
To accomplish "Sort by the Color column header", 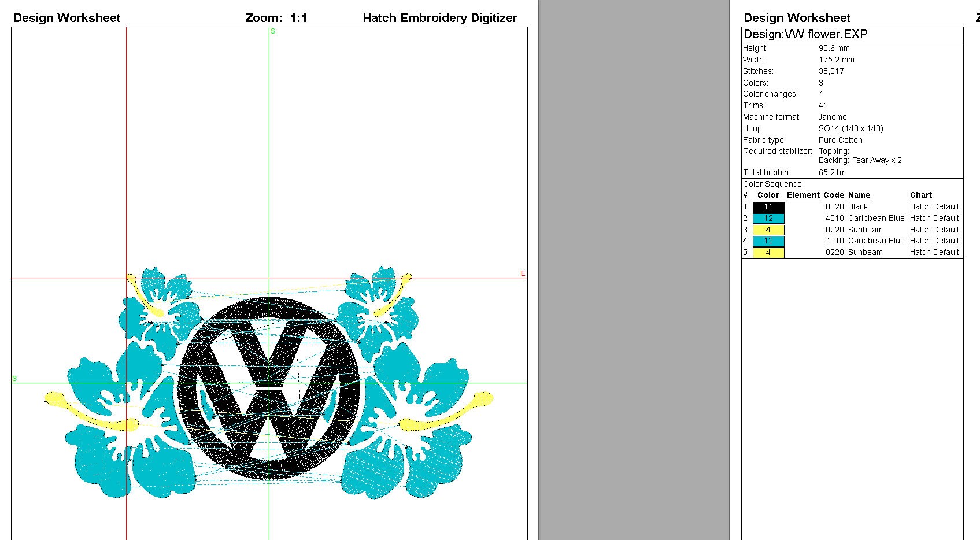I will coord(768,195).
